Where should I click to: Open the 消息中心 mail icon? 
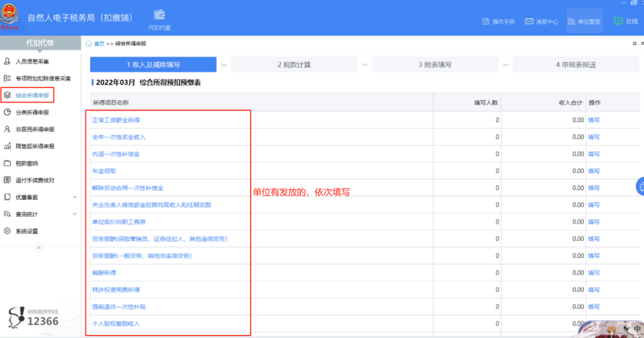tap(529, 21)
